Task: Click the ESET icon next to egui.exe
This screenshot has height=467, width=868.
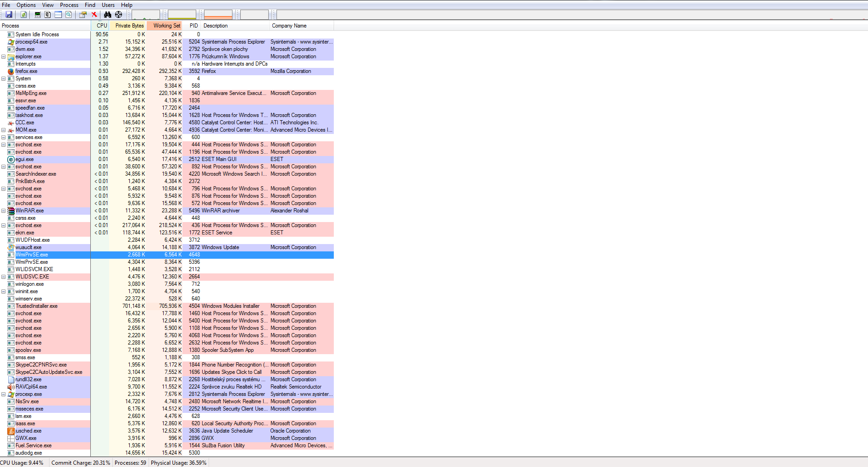Action: coord(11,159)
